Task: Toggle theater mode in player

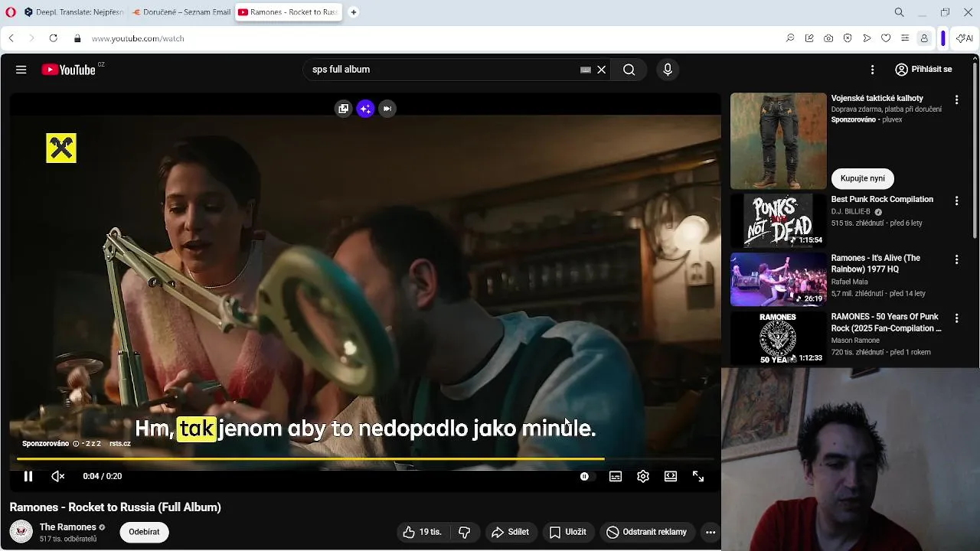Action: pos(671,476)
